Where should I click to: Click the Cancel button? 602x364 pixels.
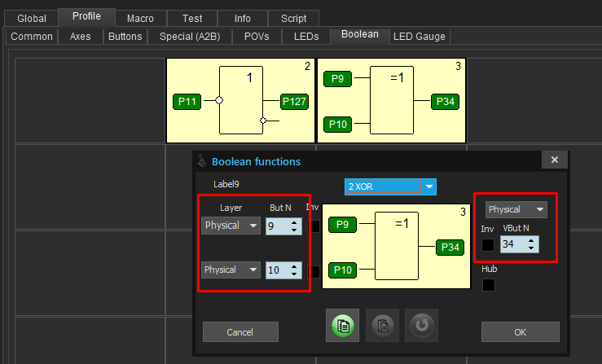[x=240, y=331]
